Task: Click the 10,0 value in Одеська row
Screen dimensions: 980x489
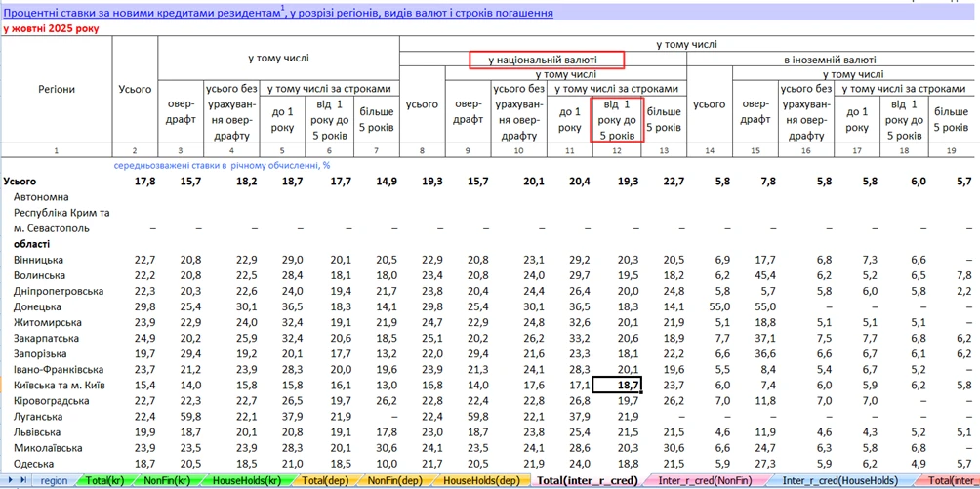Action: point(386,464)
